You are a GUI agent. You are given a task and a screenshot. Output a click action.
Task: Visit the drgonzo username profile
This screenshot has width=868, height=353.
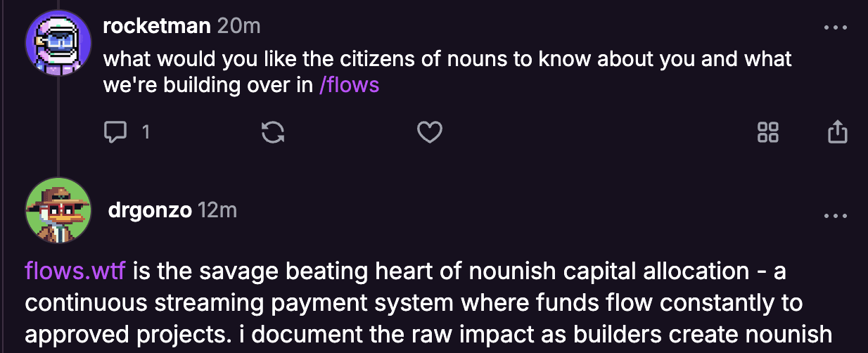[150, 210]
